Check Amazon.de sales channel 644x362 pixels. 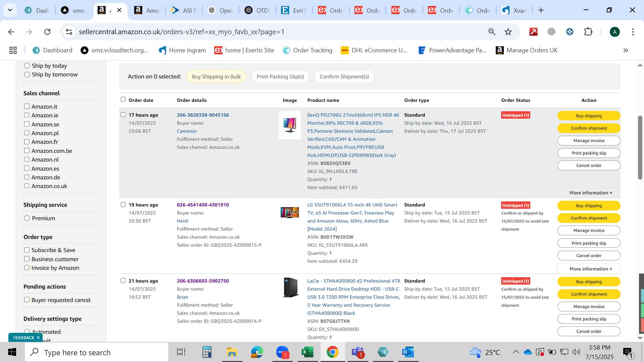[27, 177]
